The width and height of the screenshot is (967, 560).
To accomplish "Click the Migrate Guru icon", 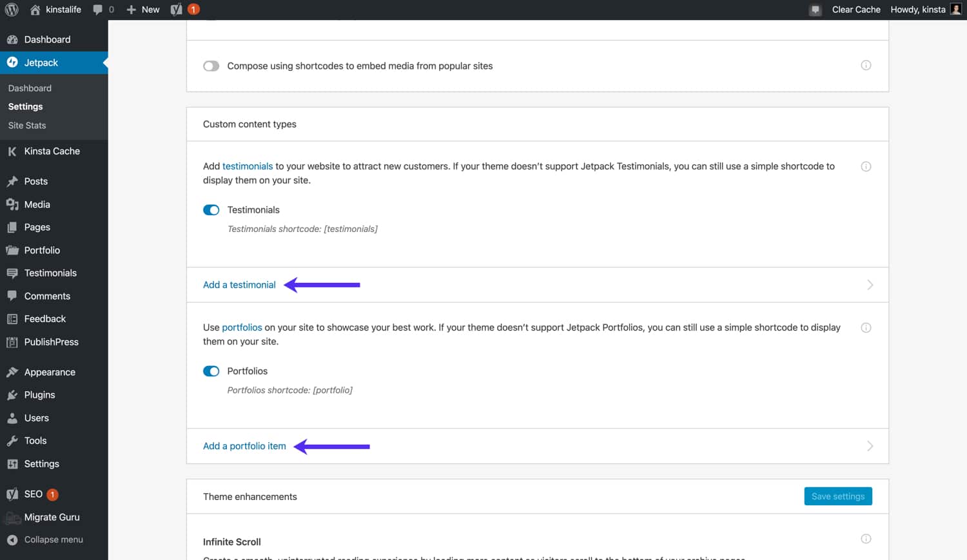I will click(13, 517).
